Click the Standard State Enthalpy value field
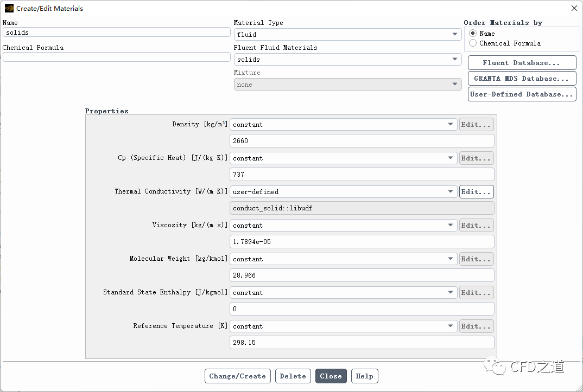583x392 pixels. pyautogui.click(x=362, y=309)
